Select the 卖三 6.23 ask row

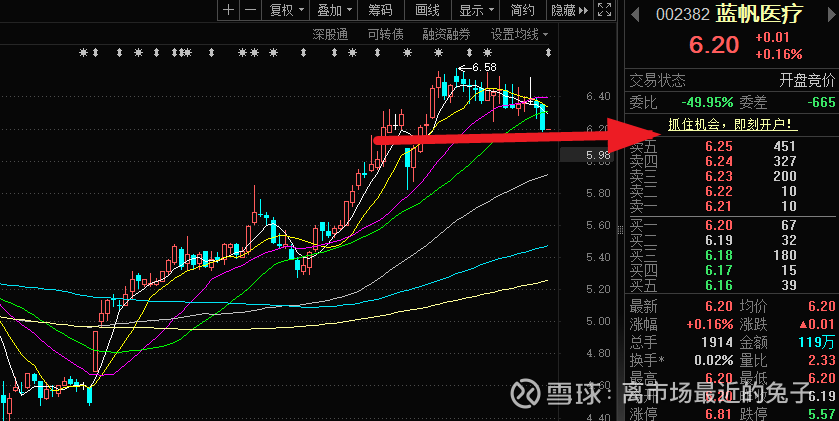(x=732, y=177)
